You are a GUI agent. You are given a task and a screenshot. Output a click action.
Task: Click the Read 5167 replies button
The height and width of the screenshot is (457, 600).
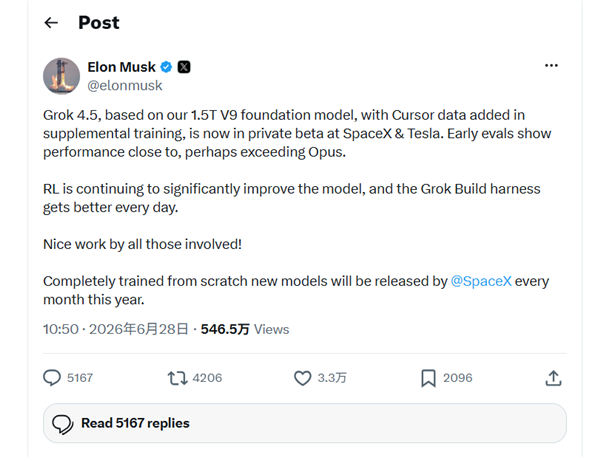pyautogui.click(x=305, y=423)
